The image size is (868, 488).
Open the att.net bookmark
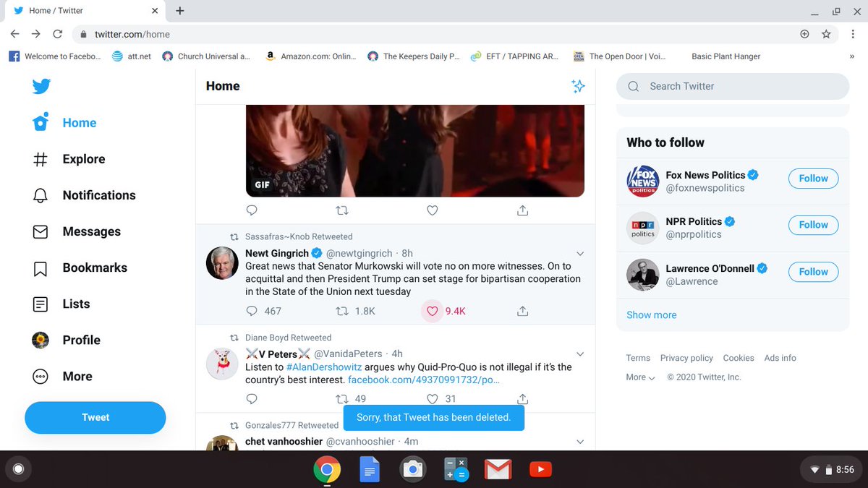pos(132,56)
